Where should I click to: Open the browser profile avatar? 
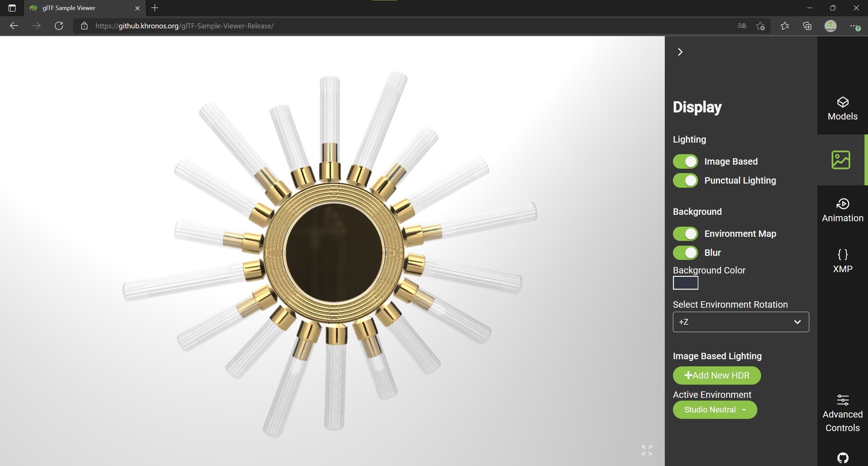coord(830,26)
